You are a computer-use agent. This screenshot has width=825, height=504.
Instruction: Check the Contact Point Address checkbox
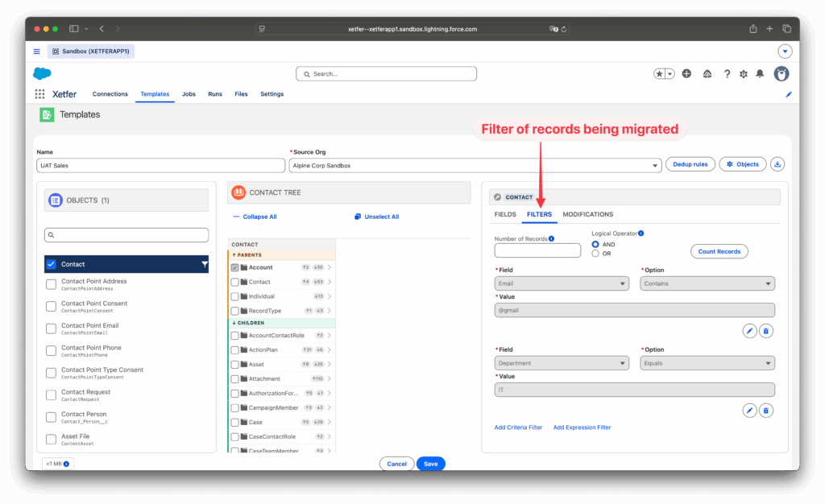51,284
